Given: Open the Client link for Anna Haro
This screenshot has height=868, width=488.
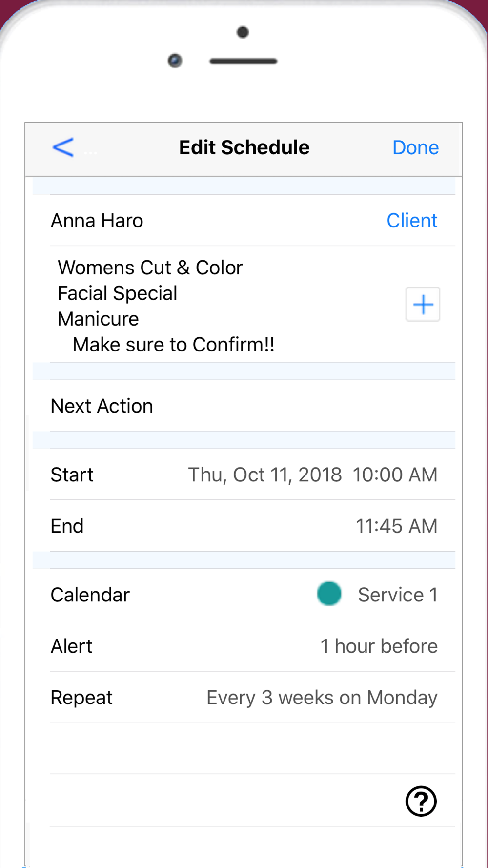Looking at the screenshot, I should 412,221.
